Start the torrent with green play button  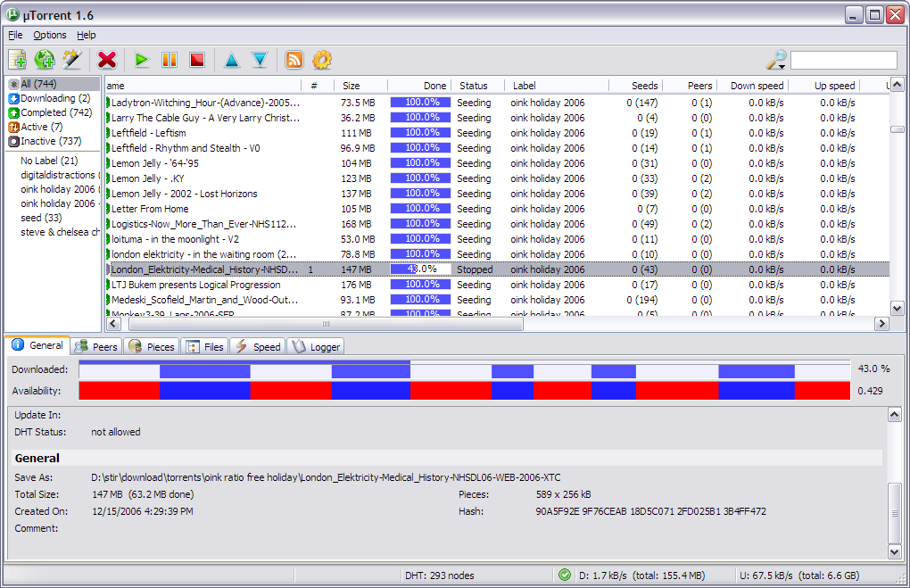[x=141, y=60]
